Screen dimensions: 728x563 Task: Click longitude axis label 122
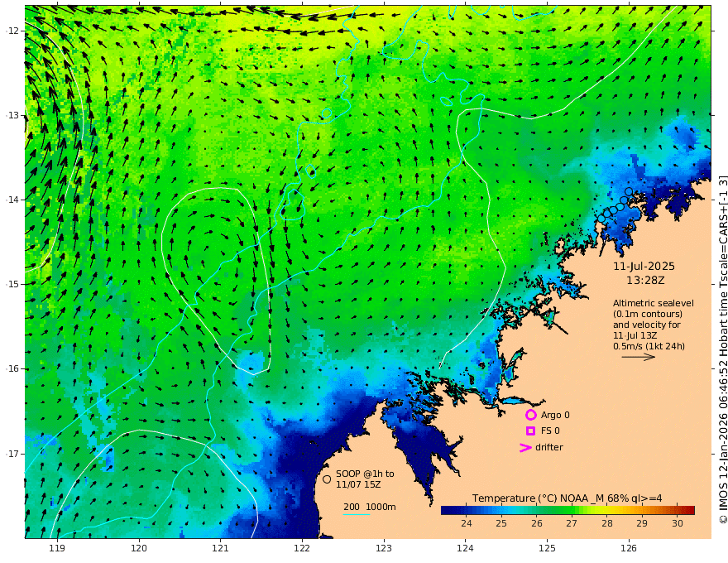click(302, 548)
